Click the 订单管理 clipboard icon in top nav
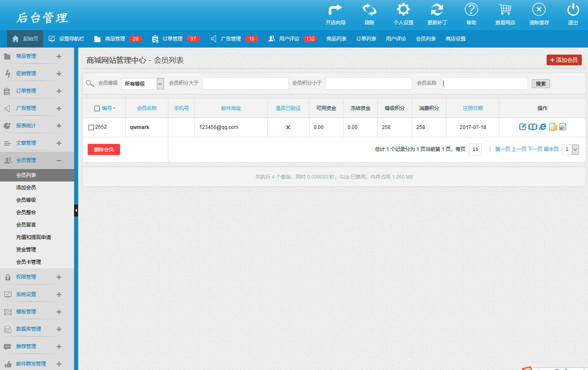Viewport: 588px width, 370px height. point(155,39)
